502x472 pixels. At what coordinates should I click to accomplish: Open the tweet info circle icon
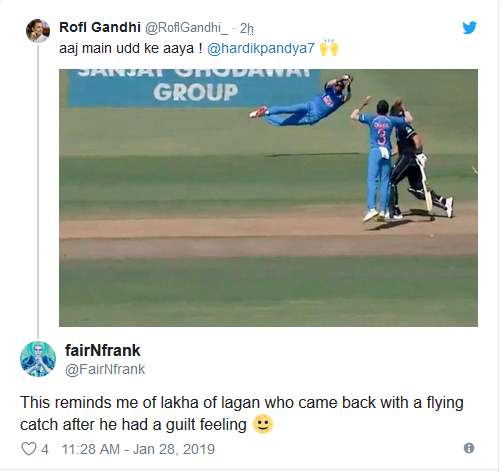pyautogui.click(x=469, y=448)
